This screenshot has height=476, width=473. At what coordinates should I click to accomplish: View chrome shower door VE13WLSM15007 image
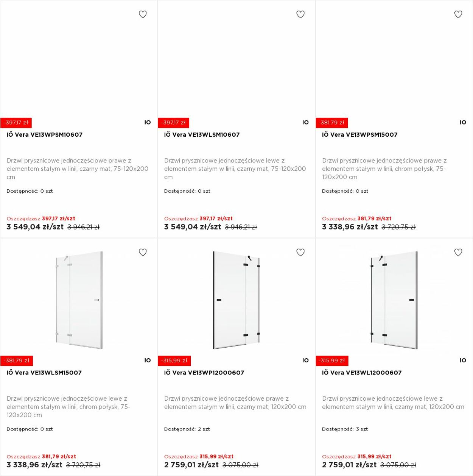click(79, 300)
